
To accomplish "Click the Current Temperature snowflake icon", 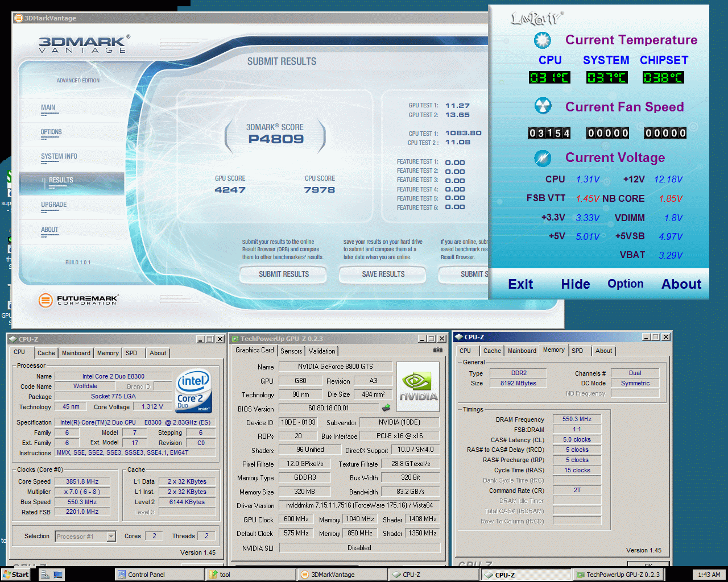I will click(x=543, y=40).
